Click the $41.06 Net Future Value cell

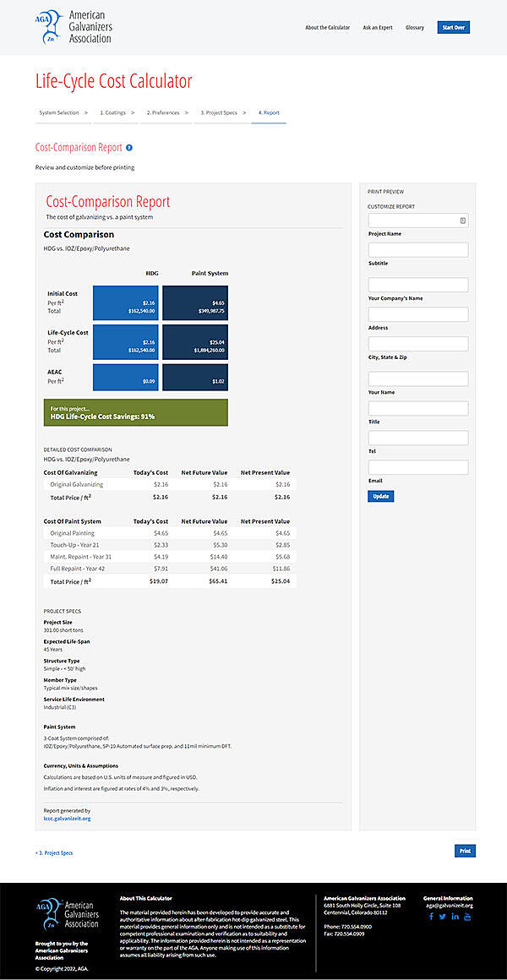(x=220, y=568)
